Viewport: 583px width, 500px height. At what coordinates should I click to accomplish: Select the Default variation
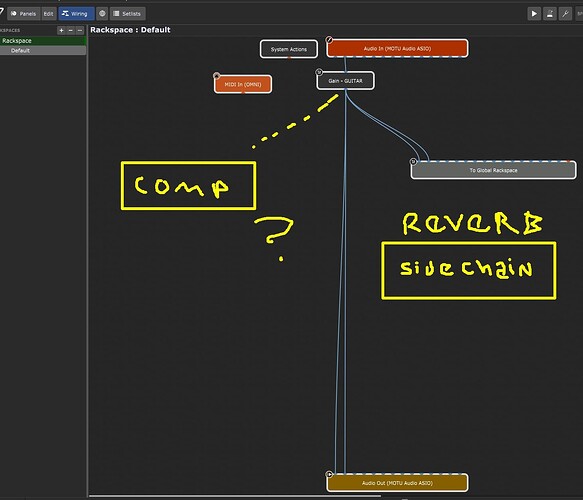[43, 51]
